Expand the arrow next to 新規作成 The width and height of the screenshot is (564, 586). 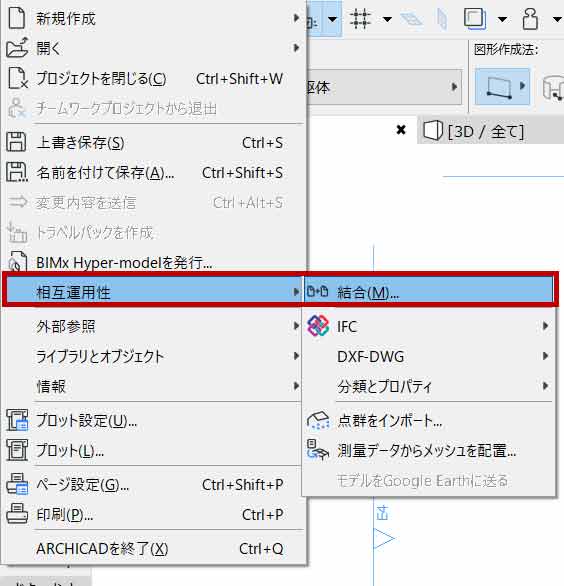[296, 18]
